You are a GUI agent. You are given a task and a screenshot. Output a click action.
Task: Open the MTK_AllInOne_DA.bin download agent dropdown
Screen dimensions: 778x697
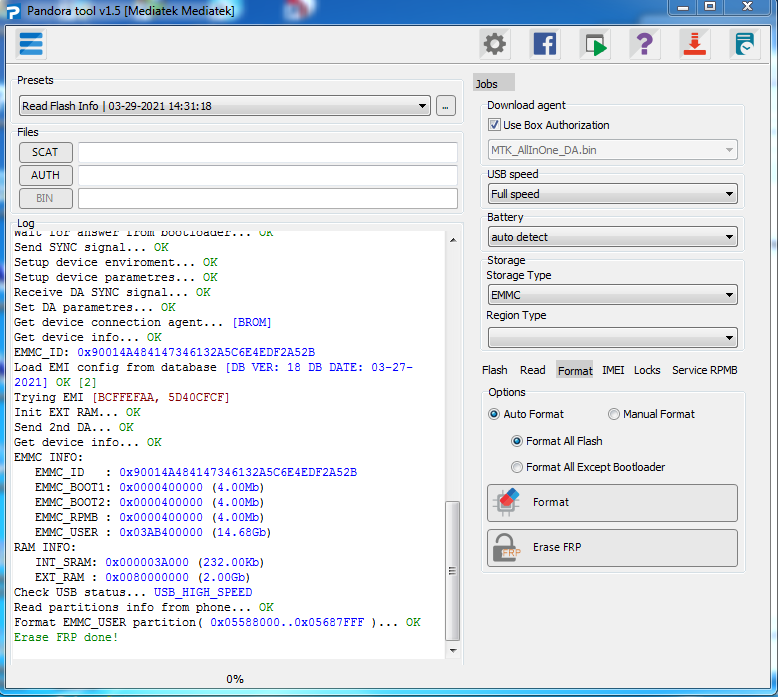click(612, 150)
